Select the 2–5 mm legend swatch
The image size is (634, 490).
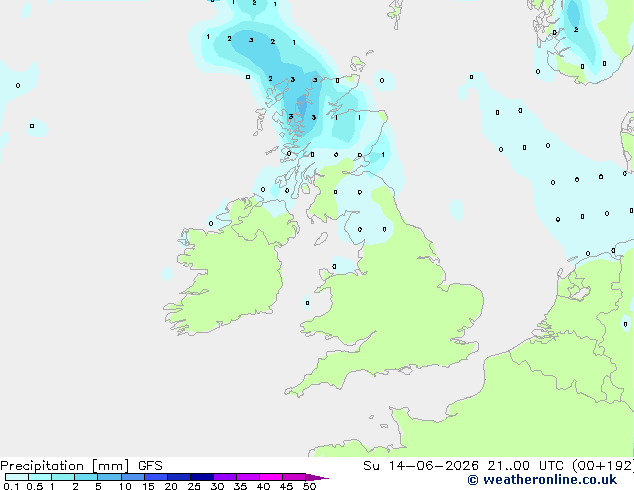[86, 477]
